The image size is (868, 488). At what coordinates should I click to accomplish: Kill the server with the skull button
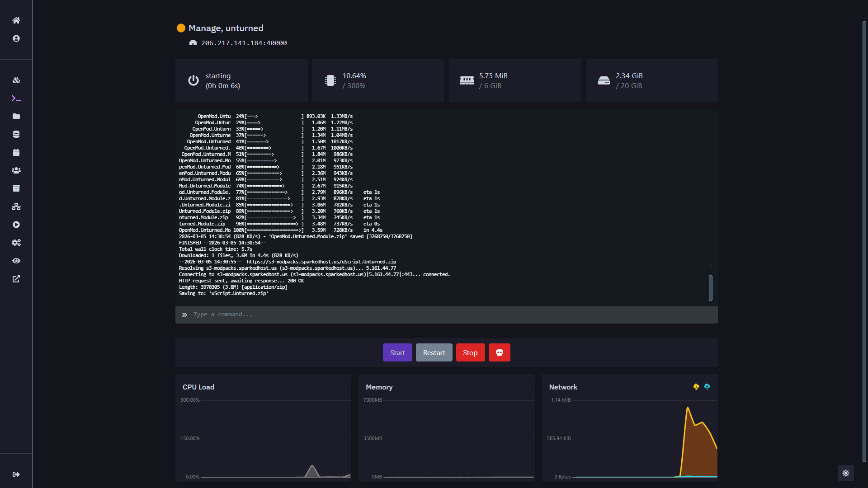(500, 352)
